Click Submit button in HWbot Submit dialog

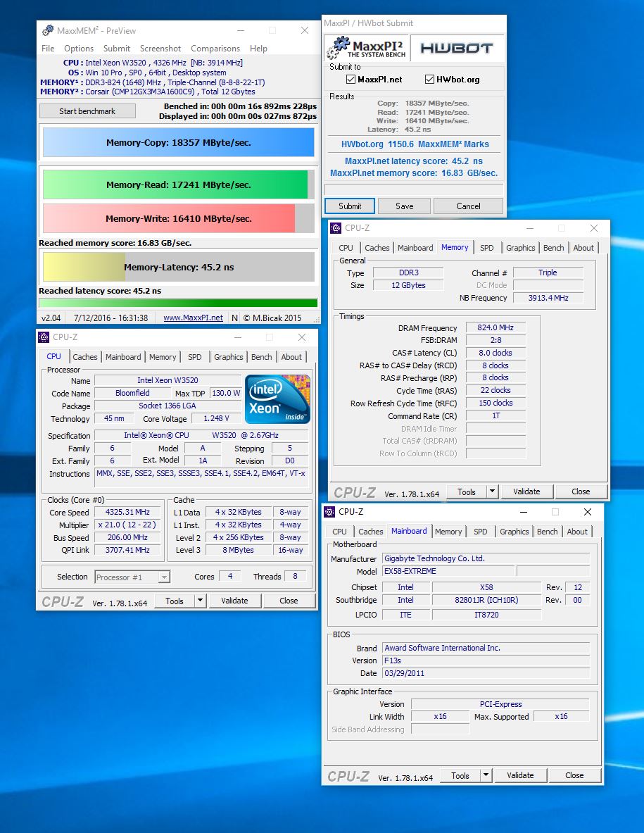point(349,206)
